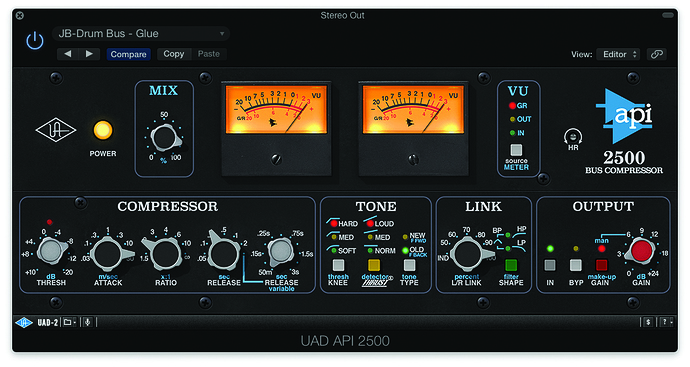Click the Compare button

[x=128, y=54]
